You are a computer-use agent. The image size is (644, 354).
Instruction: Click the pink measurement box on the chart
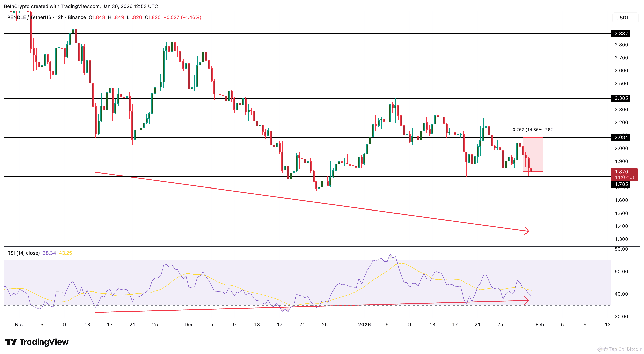pyautogui.click(x=537, y=155)
